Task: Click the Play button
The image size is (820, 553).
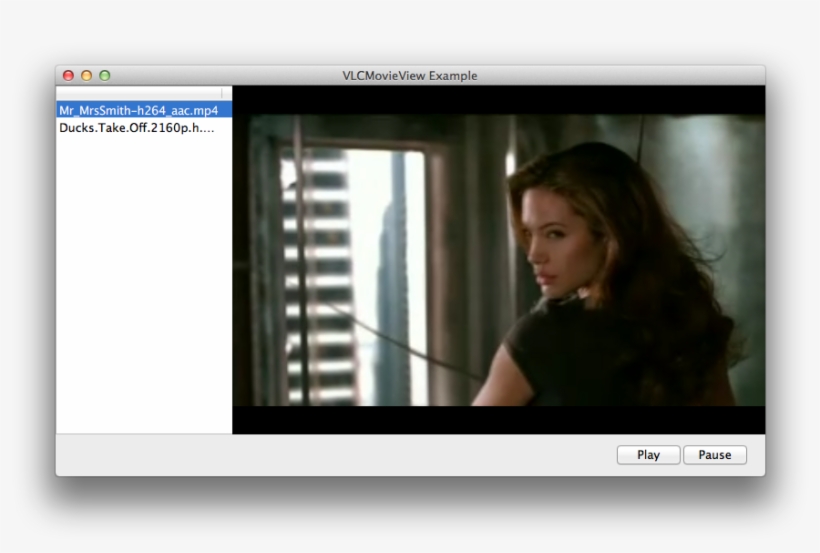Action: [648, 455]
